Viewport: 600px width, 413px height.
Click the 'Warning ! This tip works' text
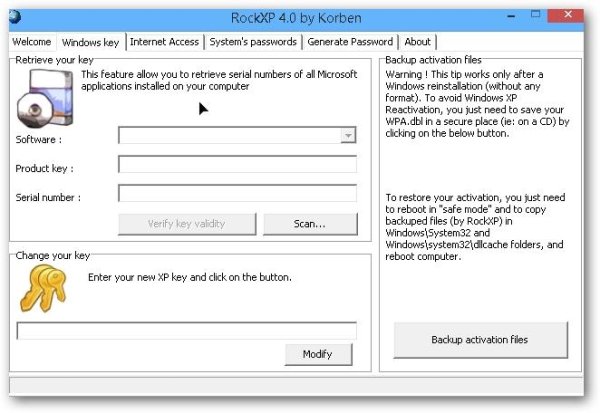(x=478, y=104)
